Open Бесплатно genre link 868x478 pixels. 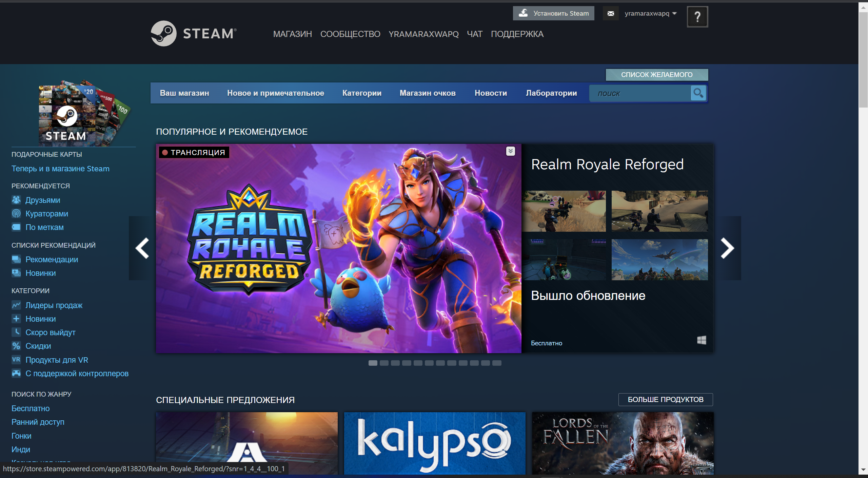(x=31, y=408)
